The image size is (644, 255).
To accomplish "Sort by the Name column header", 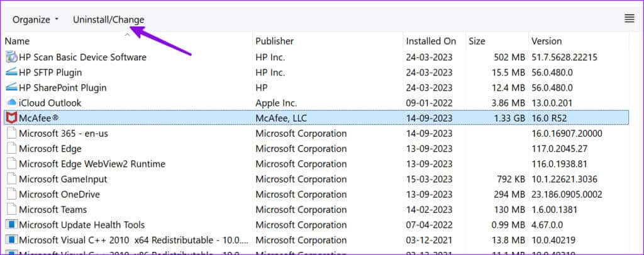I will tap(17, 41).
